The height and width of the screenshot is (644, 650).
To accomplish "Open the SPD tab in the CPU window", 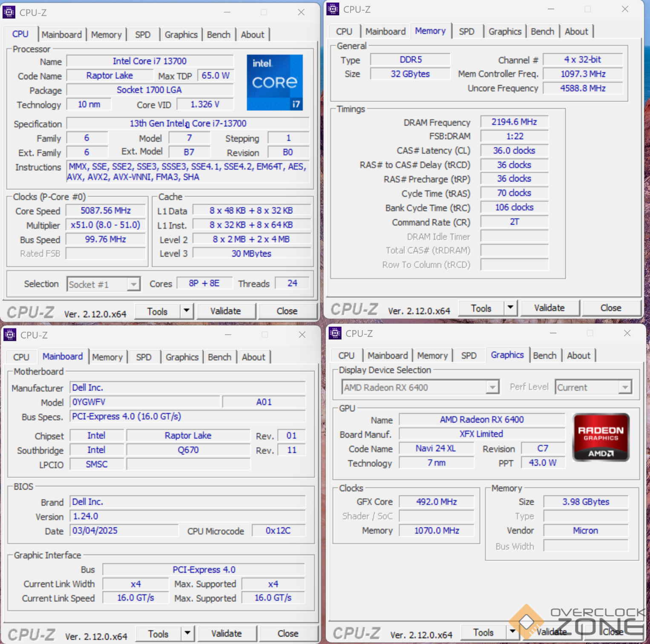I will pos(143,34).
